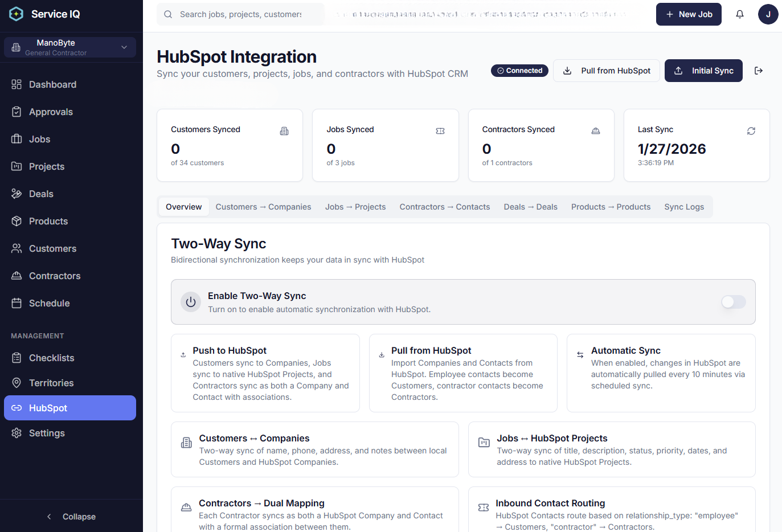782x532 pixels.
Task: Click the Territories map pin icon
Action: coord(17,383)
